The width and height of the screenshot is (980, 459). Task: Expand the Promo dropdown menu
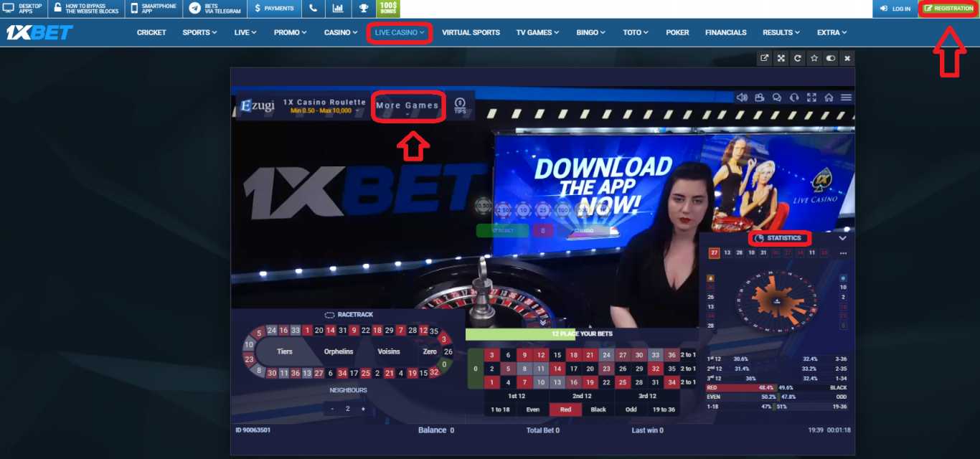pyautogui.click(x=290, y=32)
